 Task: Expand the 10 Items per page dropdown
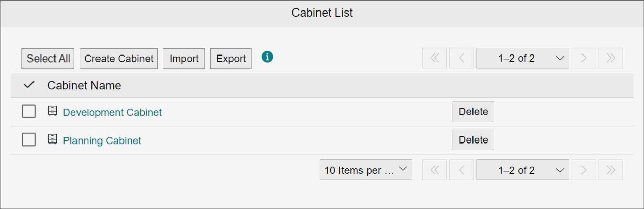[366, 170]
